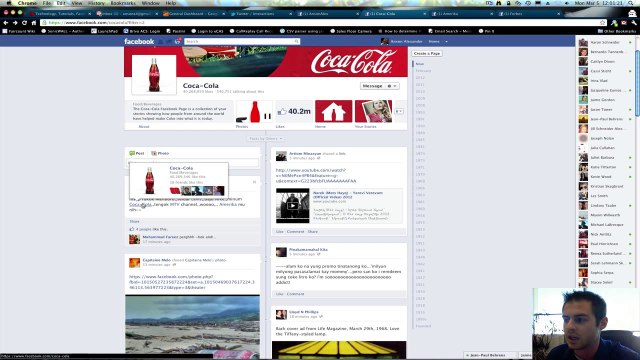Click the About link under description

[144, 127]
